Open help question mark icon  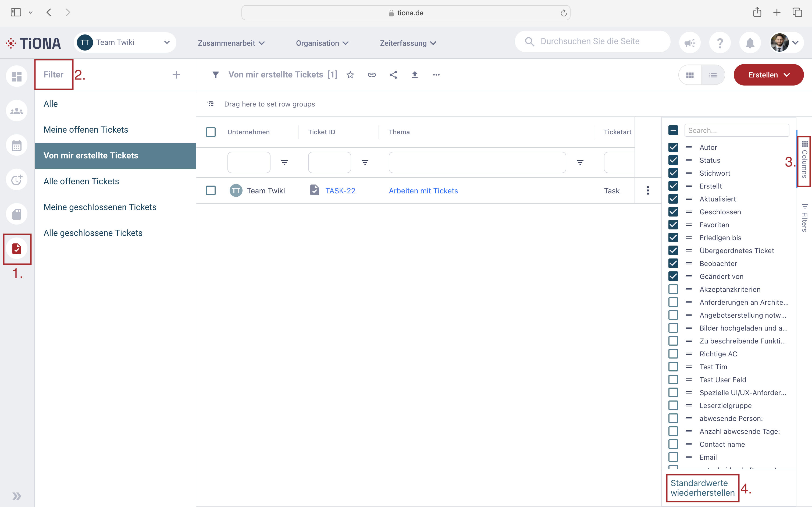click(720, 42)
